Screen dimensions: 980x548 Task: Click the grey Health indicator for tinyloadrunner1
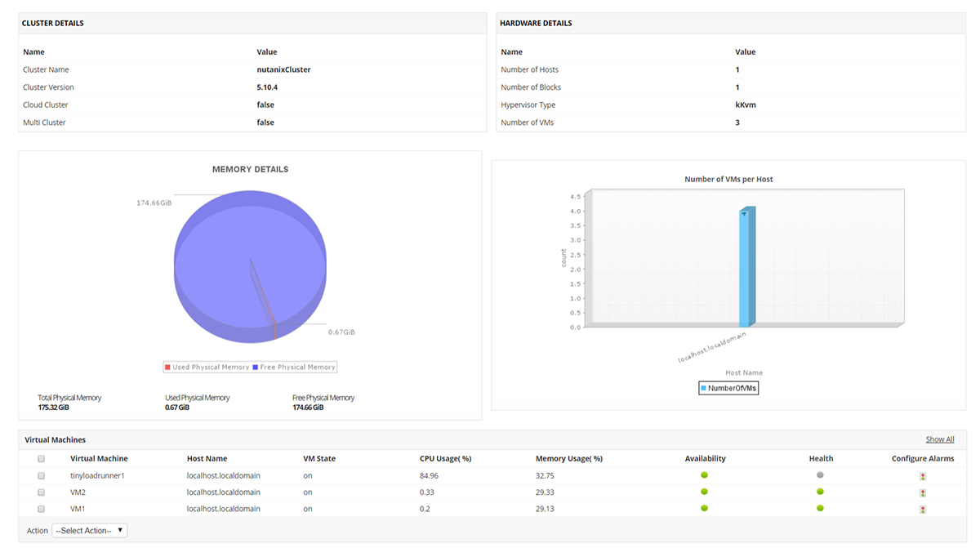pyautogui.click(x=820, y=475)
